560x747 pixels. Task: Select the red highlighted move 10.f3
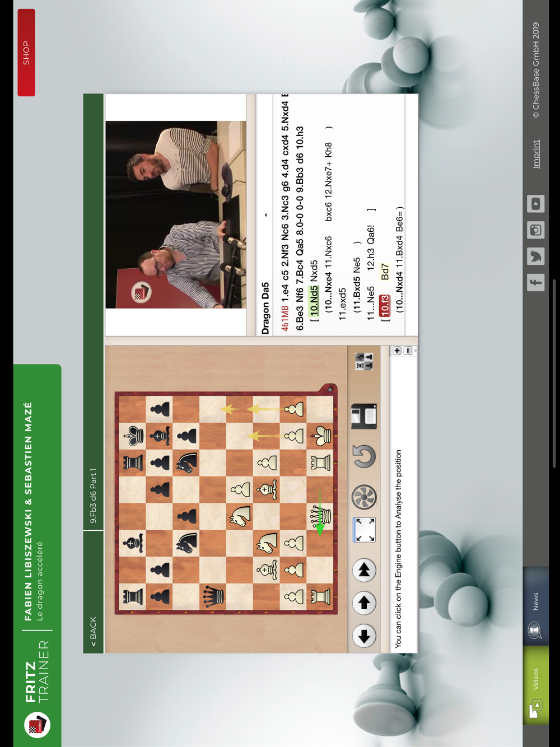pyautogui.click(x=384, y=306)
